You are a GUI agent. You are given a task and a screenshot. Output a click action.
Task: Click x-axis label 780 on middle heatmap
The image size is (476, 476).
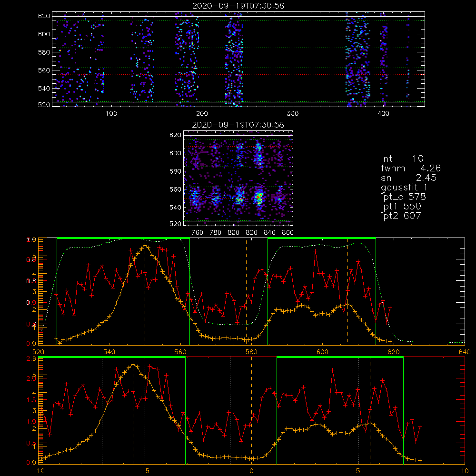coord(216,233)
